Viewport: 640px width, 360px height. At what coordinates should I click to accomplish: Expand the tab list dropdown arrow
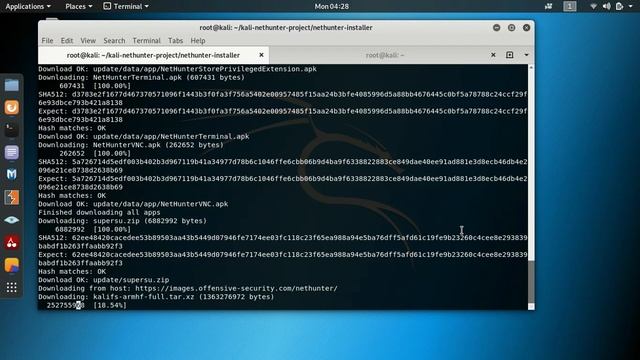527,55
